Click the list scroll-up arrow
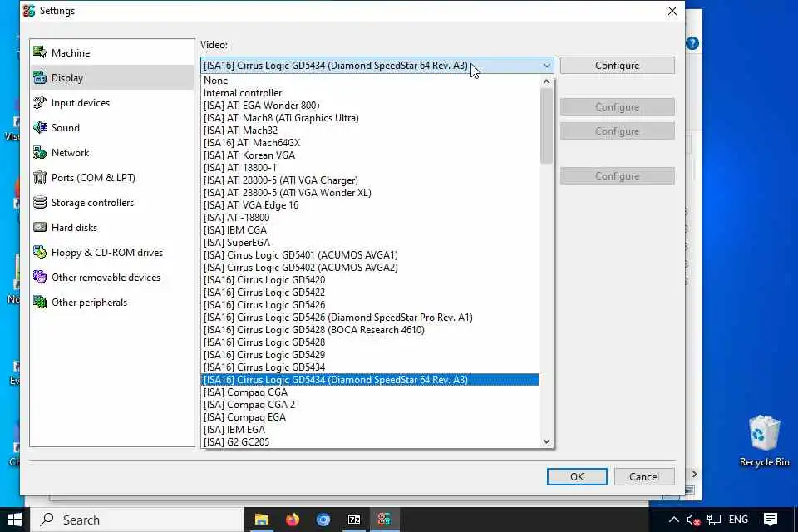This screenshot has height=532, width=798. click(546, 81)
